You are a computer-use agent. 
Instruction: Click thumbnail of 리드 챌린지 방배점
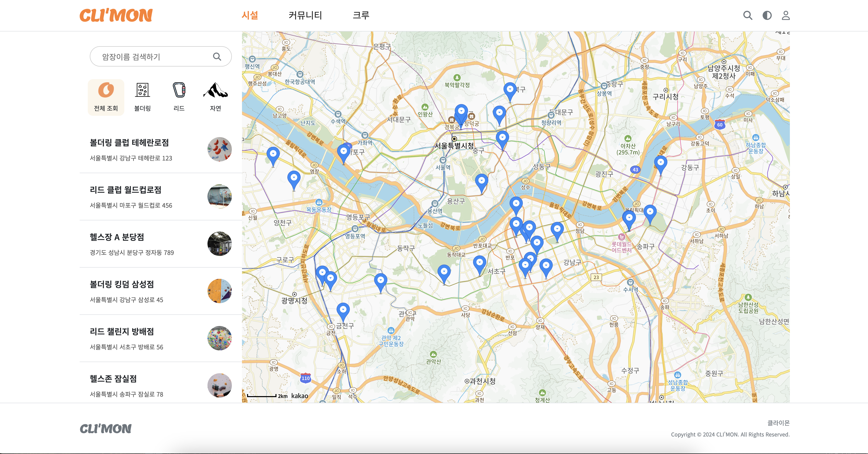pos(219,338)
